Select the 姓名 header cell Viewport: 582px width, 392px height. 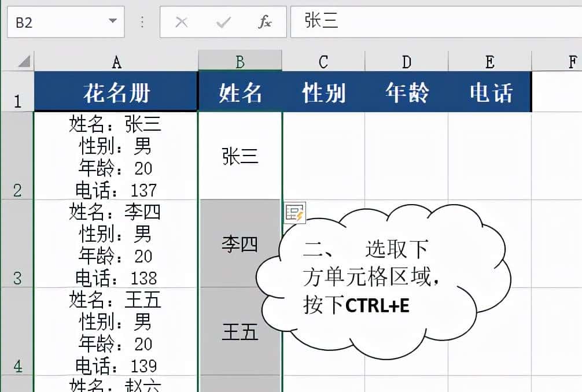coord(240,91)
